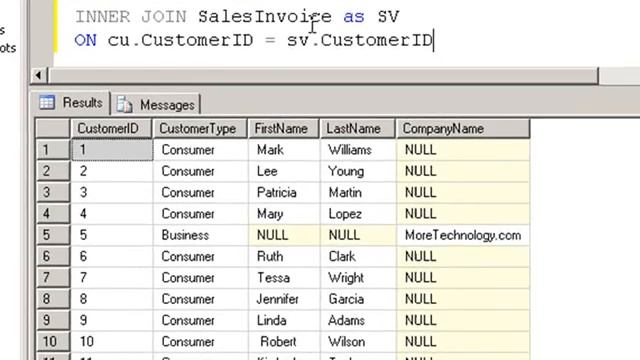The width and height of the screenshot is (640, 360).
Task: Click the 'Adams' last name cell
Action: click(358, 320)
